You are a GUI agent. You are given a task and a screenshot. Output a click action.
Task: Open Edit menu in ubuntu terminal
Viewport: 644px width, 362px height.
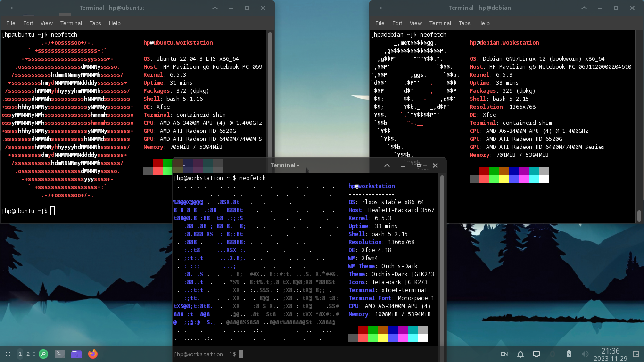pos(28,23)
